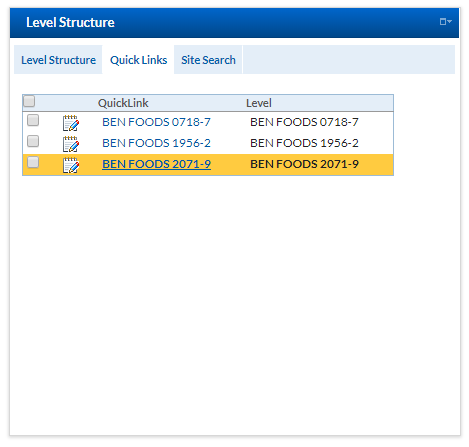Open the edit icon for BEN FOODS 1956-2
Image resolution: width=469 pixels, height=447 pixels.
[x=71, y=144]
